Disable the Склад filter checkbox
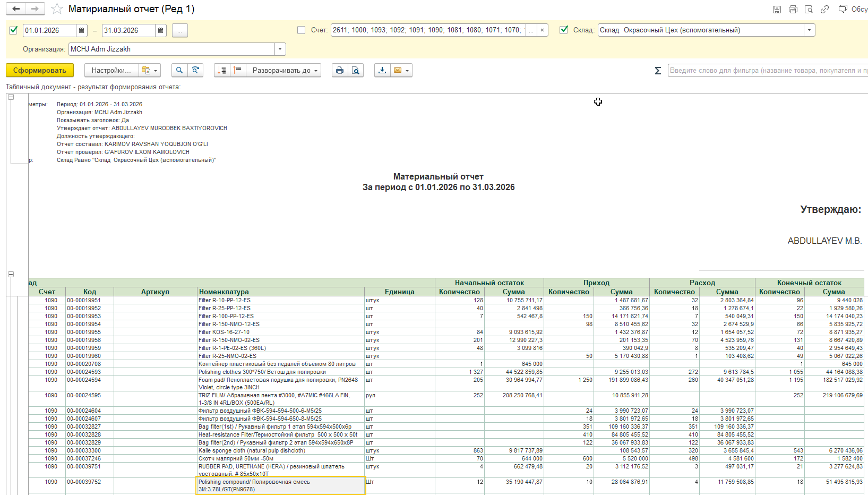 click(564, 30)
